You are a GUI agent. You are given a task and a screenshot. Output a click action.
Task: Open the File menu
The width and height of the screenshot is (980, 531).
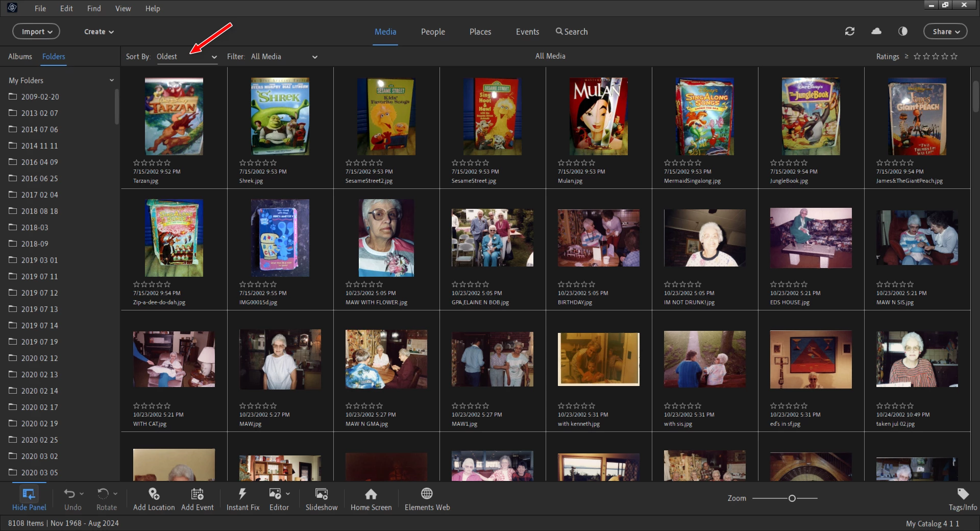pyautogui.click(x=40, y=8)
